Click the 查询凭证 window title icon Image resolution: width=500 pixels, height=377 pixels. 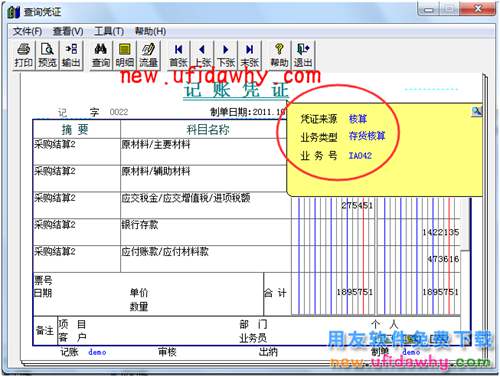(14, 12)
